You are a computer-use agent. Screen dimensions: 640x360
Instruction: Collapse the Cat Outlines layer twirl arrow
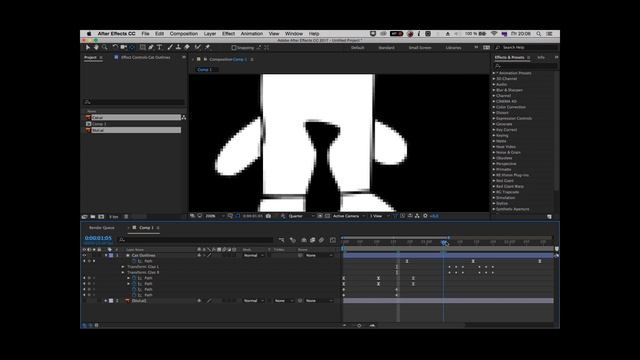coord(106,256)
